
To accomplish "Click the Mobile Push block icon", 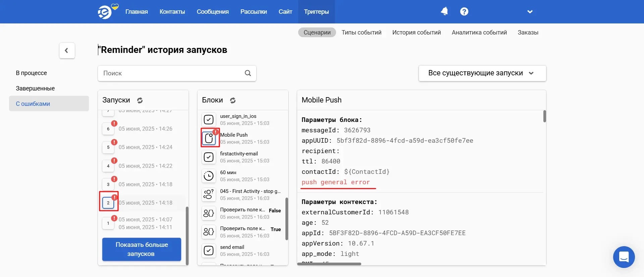I will click(209, 138).
